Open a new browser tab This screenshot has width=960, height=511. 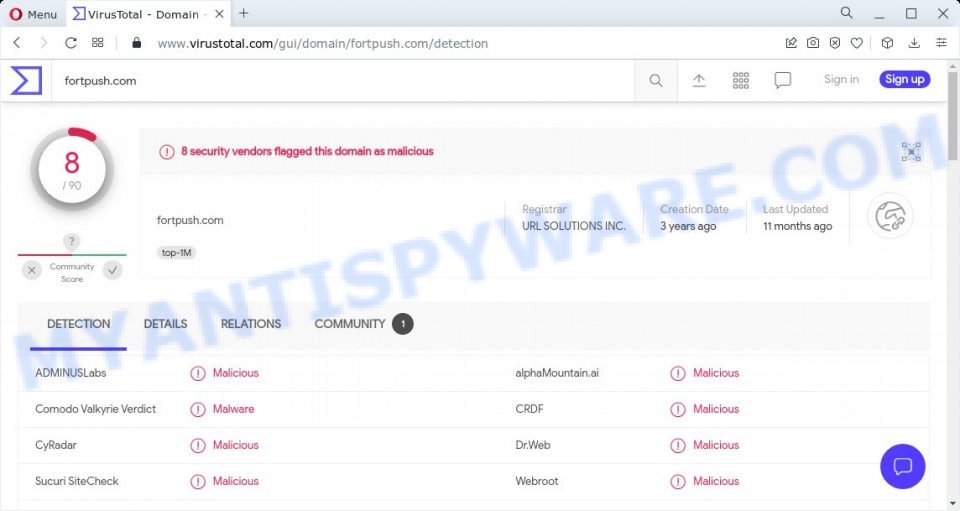[x=244, y=13]
